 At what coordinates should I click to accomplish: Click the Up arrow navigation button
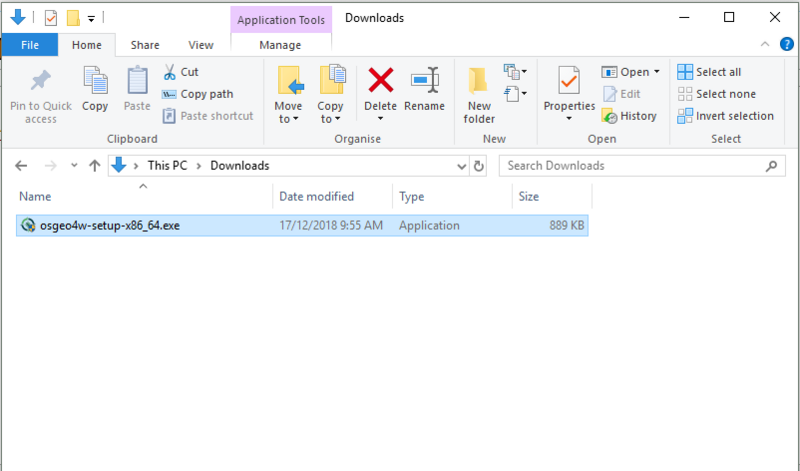[x=95, y=166]
